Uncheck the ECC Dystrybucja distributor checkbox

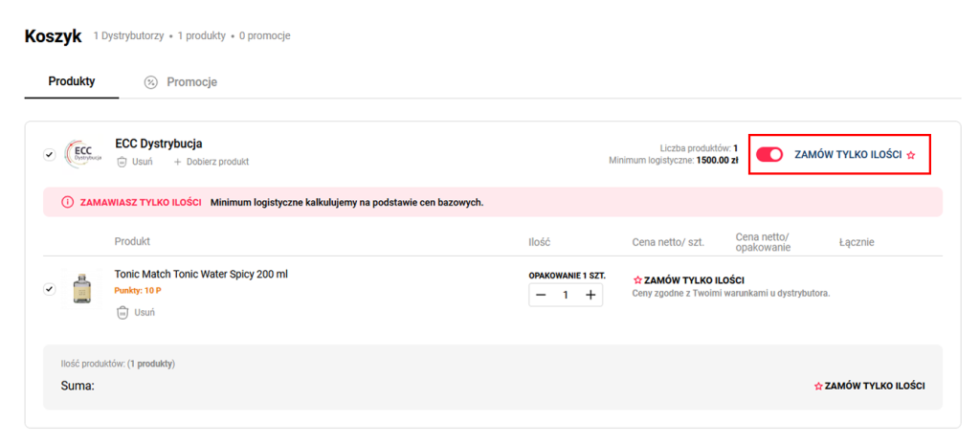tap(50, 154)
